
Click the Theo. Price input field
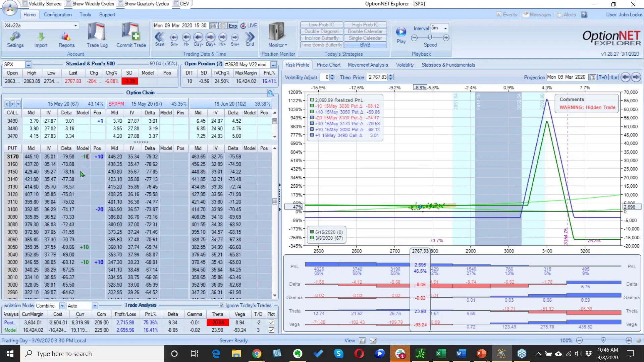pyautogui.click(x=377, y=77)
